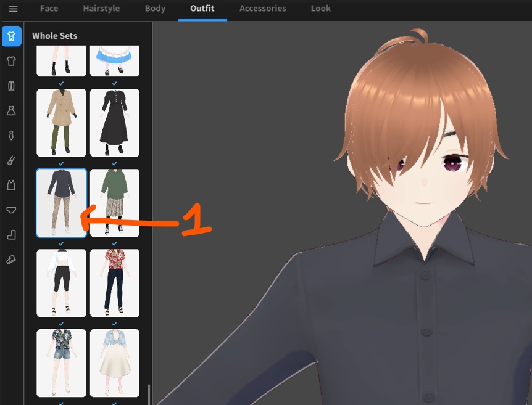532x405 pixels.
Task: Open the outfit editing brush tool icon
Action: 11,160
